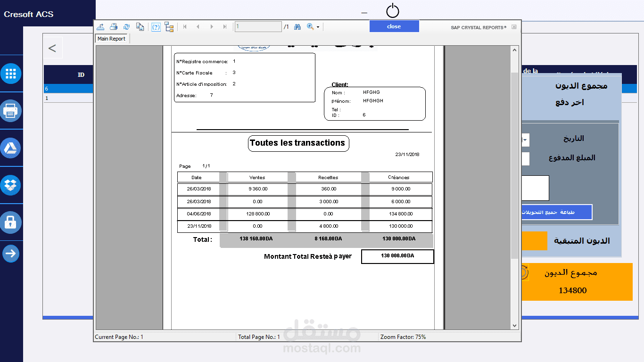Click the 128 800.00 sales cell
This screenshot has width=644, height=362.
click(257, 214)
